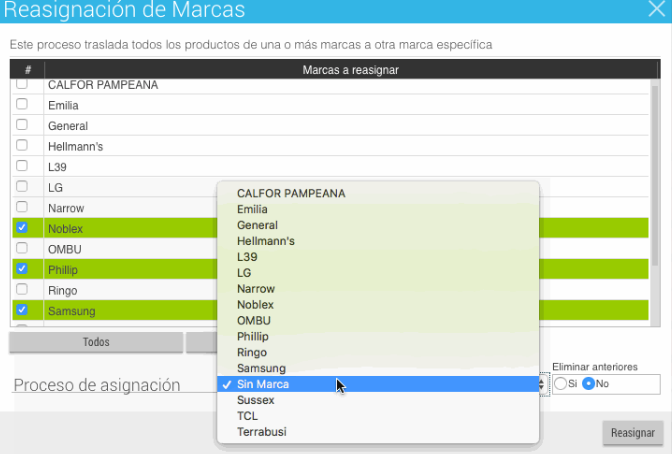Click the Reasignar button
This screenshot has width=672, height=454.
633,433
